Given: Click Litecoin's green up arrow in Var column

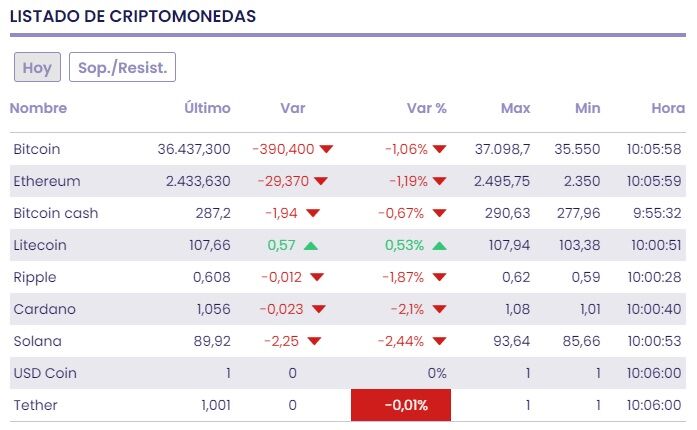Looking at the screenshot, I should [x=311, y=245].
